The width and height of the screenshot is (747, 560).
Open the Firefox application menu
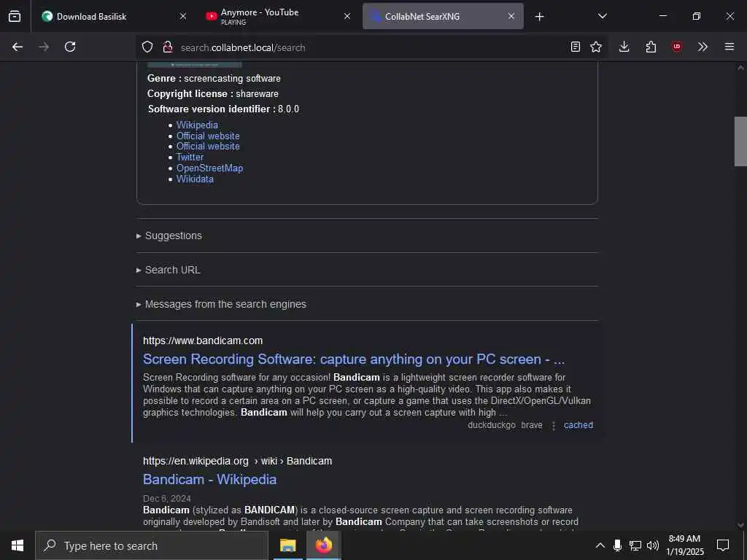click(729, 47)
